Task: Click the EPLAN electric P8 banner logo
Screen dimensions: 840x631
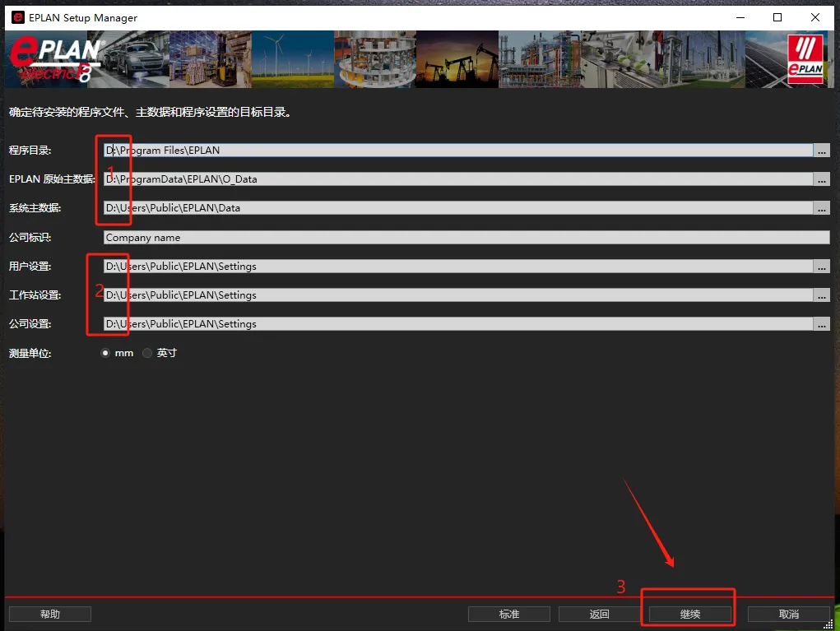Action: pos(55,59)
